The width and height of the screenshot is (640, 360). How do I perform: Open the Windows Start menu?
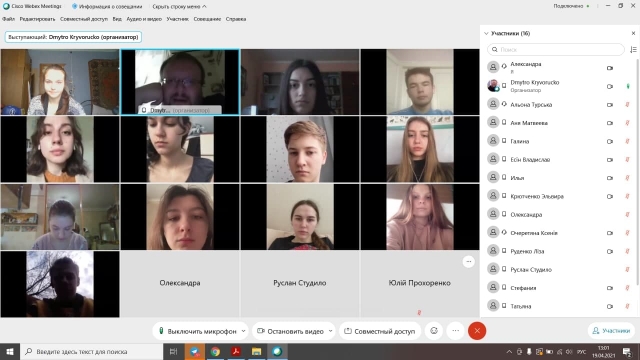(x=10, y=351)
